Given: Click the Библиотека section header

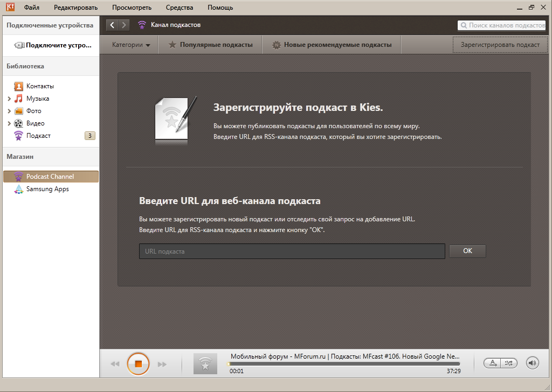Looking at the screenshot, I should click(25, 66).
